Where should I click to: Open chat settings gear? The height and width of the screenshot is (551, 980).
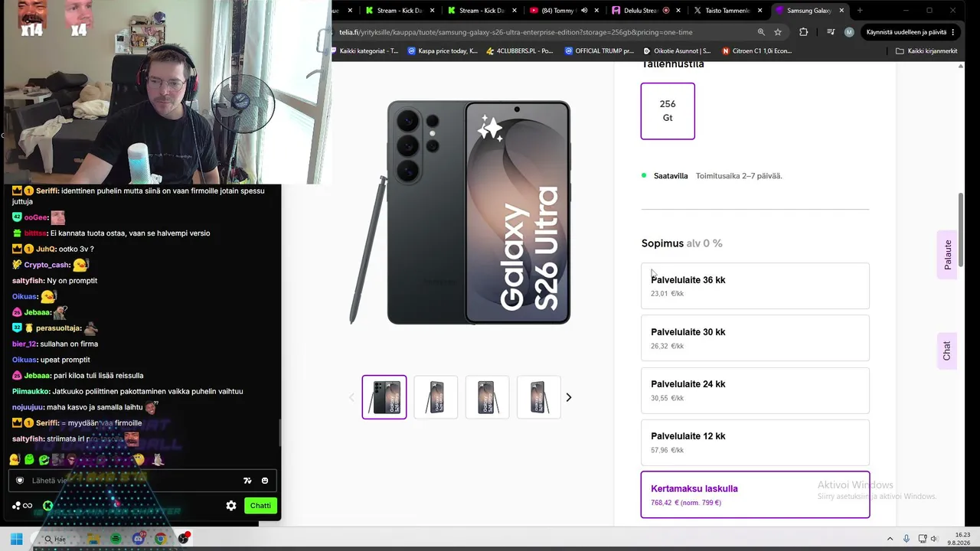coord(231,505)
